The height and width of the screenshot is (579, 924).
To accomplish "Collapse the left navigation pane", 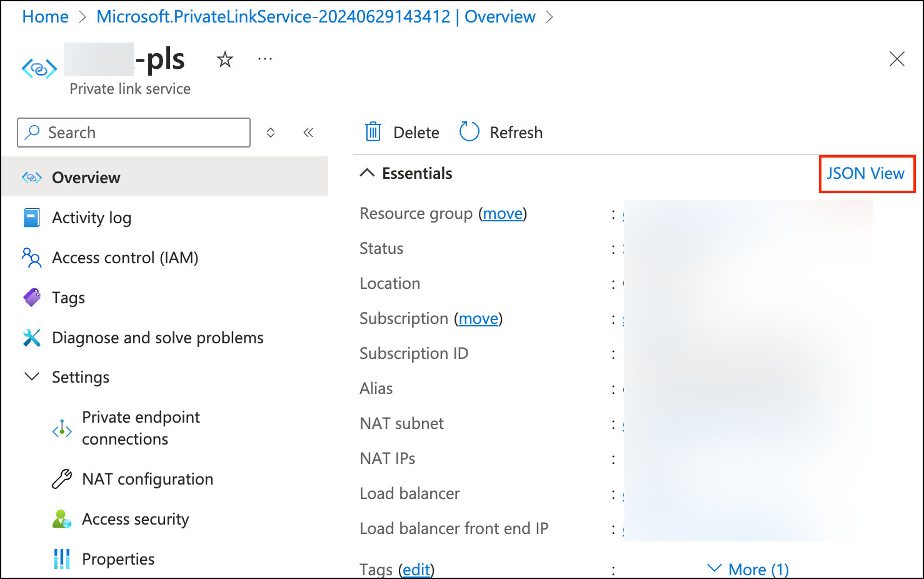I will [308, 132].
